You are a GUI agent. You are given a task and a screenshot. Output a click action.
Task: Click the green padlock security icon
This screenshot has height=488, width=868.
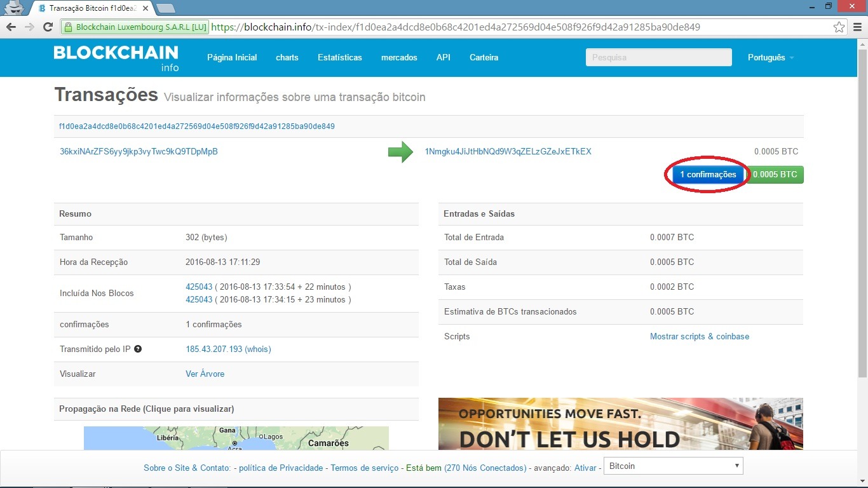(x=68, y=27)
